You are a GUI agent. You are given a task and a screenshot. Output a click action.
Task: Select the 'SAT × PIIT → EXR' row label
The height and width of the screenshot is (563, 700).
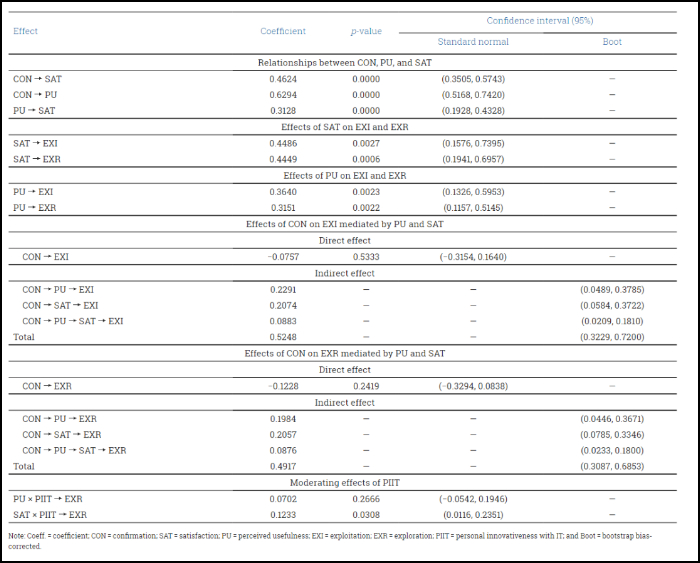tap(50, 515)
